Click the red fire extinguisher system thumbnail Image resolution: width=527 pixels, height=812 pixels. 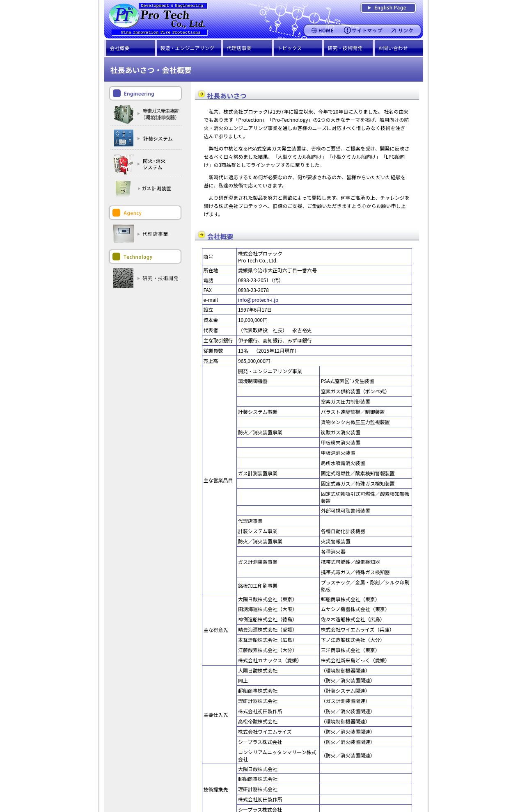pyautogui.click(x=124, y=164)
